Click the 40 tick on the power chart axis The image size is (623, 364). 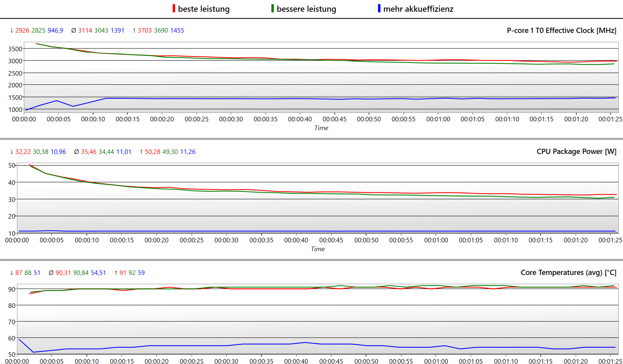(12, 183)
